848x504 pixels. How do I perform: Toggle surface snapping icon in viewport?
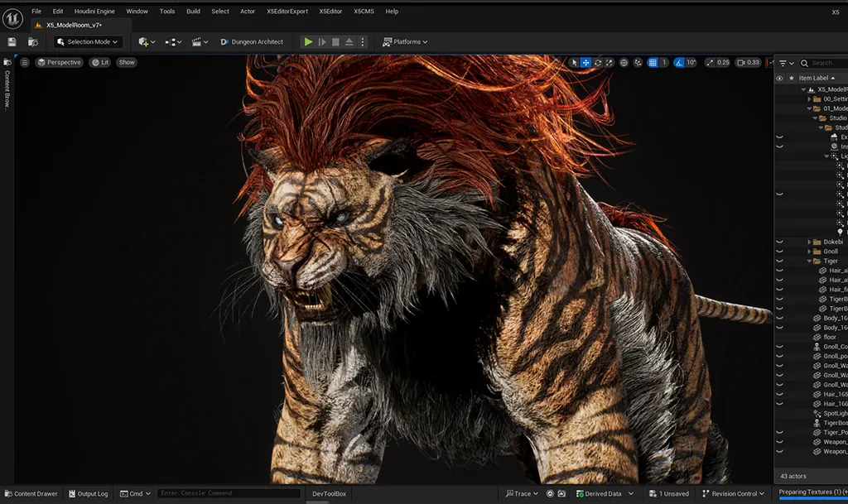click(x=638, y=63)
